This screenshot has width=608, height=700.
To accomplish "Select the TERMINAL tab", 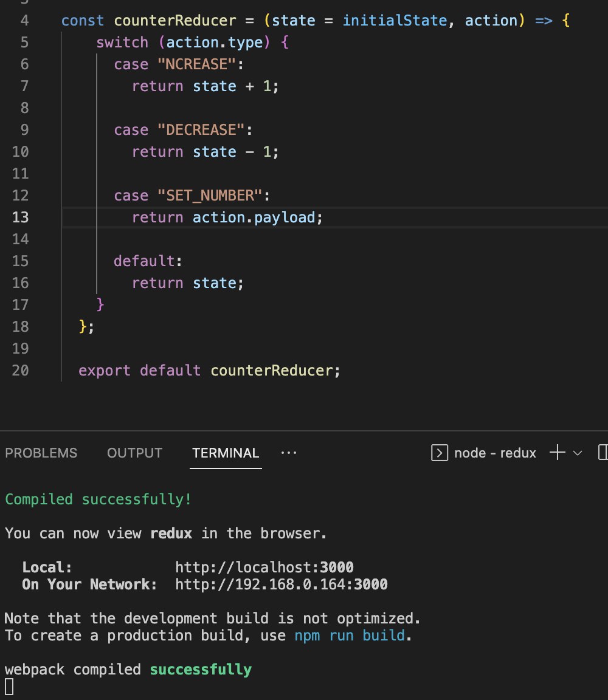I will 226,453.
